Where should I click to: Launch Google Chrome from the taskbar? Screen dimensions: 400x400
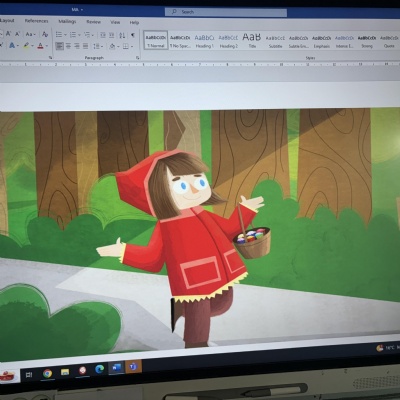point(47,373)
